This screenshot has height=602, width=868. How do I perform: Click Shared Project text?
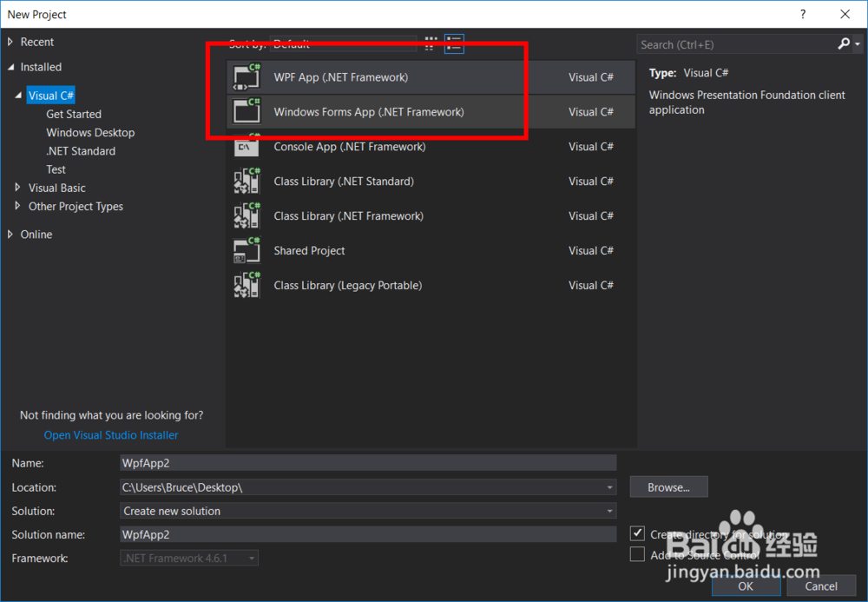click(x=310, y=251)
